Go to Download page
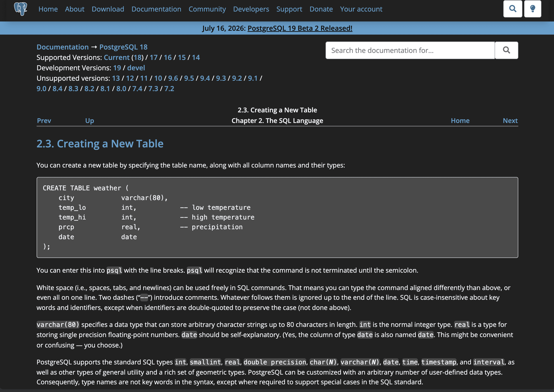The image size is (554, 392). 108,9
